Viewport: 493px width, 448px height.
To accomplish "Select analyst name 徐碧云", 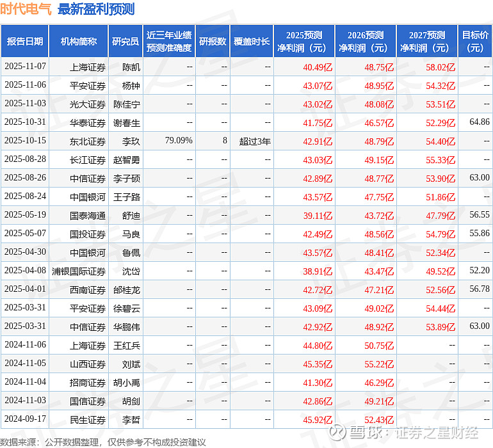I will click(x=127, y=308).
